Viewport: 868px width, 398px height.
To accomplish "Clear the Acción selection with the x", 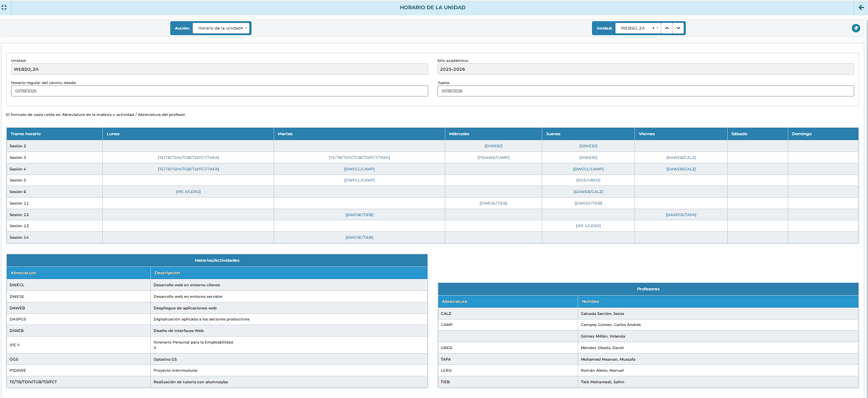I will pyautogui.click(x=242, y=28).
